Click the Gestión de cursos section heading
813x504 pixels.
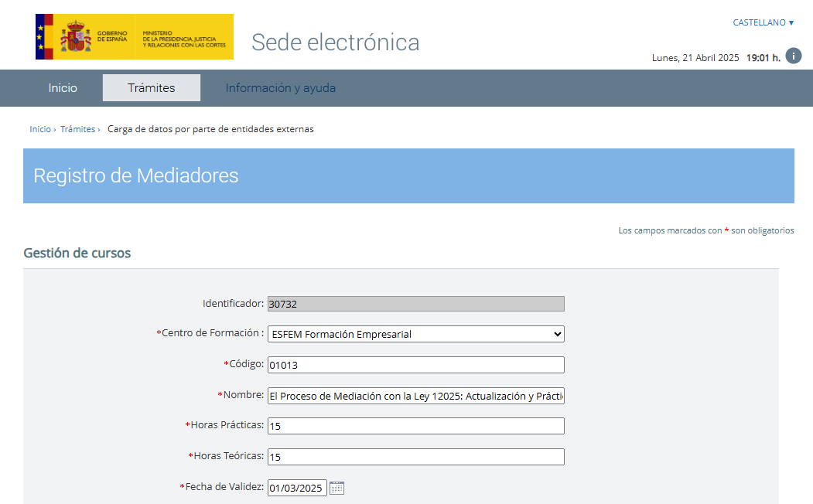click(x=77, y=253)
